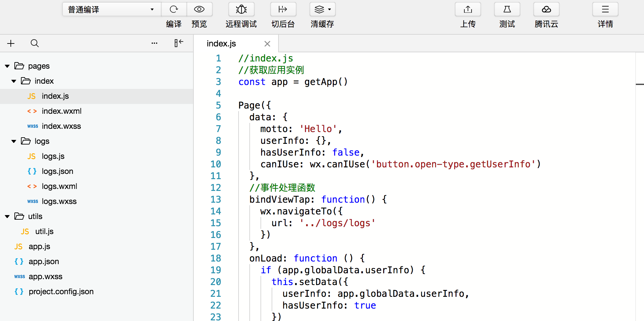644x321 pixels.
Task: Open the file tree more options ellipsis
Action: 154,43
